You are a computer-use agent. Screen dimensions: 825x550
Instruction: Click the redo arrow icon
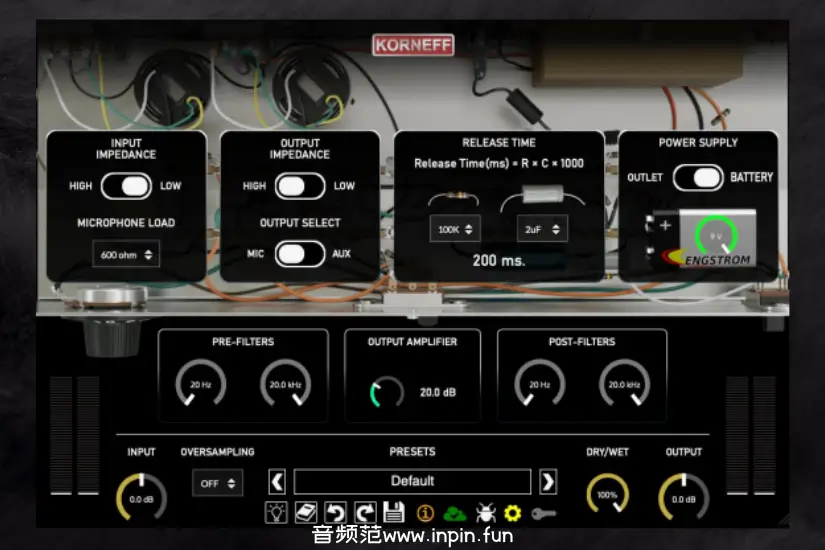pyautogui.click(x=364, y=513)
